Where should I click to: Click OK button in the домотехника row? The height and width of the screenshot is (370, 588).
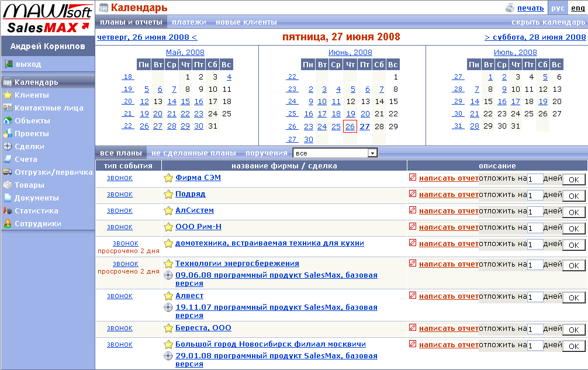(574, 245)
